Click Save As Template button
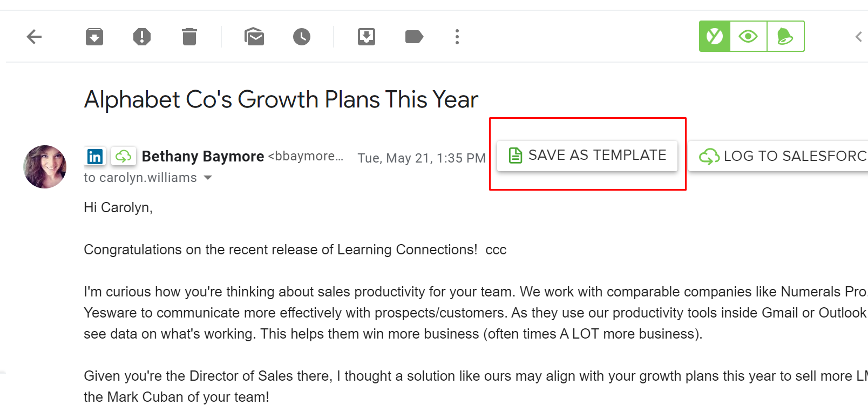 point(587,156)
